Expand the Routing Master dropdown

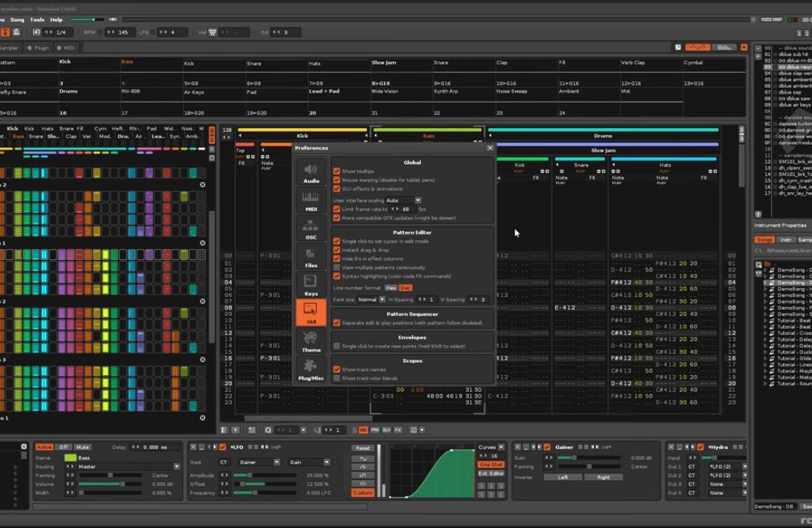[x=129, y=466]
